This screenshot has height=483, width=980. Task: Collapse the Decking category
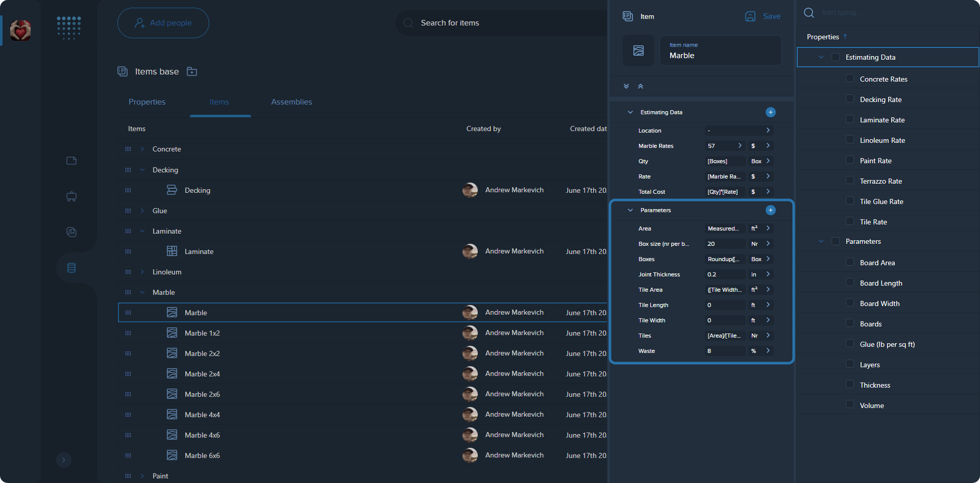142,170
